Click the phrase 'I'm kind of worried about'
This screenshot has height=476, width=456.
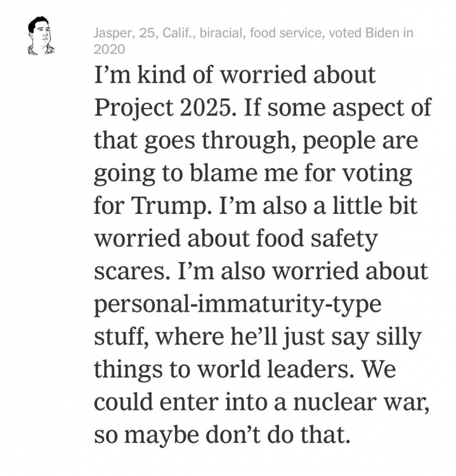(235, 76)
